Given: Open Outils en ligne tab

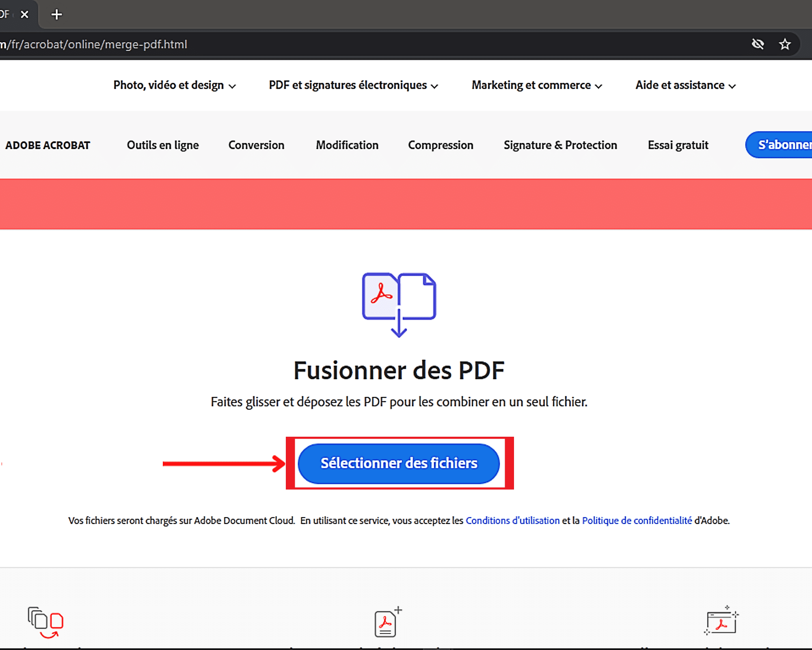Looking at the screenshot, I should pyautogui.click(x=163, y=145).
